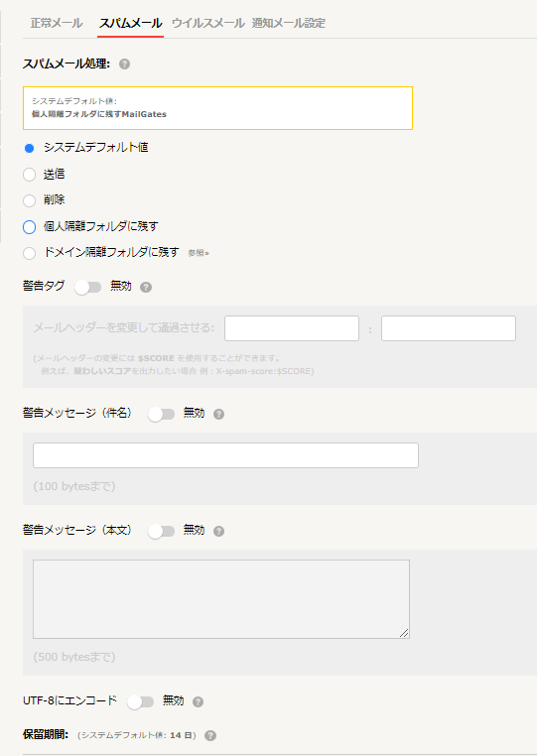Enable the UTF-8にエンコード switch
537x756 pixels.
coord(140,702)
